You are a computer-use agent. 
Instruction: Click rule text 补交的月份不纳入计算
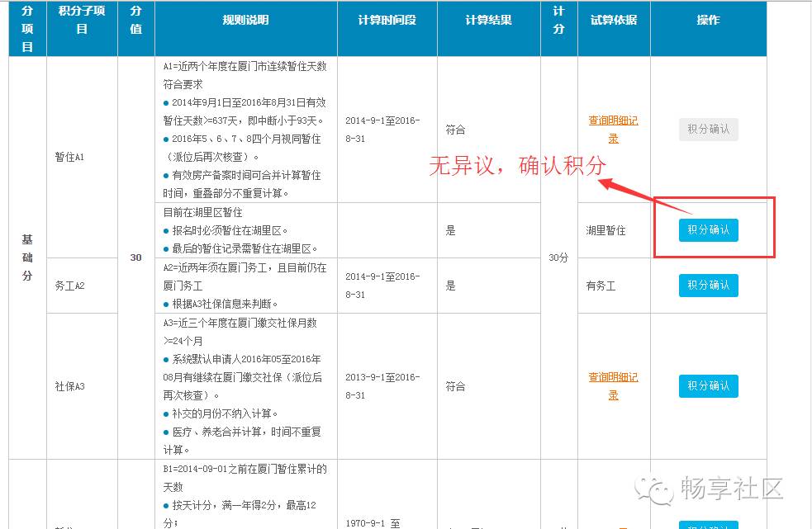pyautogui.click(x=225, y=413)
